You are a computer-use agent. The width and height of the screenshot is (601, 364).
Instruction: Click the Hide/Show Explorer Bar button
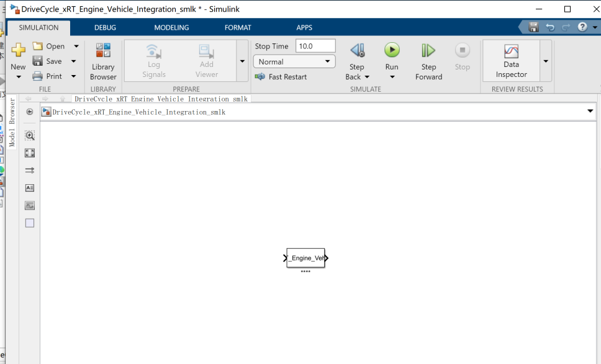click(30, 112)
